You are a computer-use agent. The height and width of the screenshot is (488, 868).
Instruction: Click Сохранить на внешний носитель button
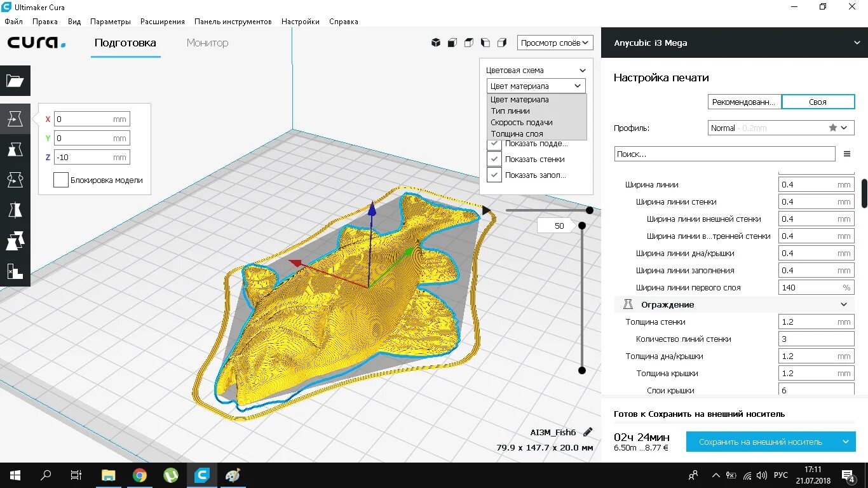pyautogui.click(x=761, y=442)
